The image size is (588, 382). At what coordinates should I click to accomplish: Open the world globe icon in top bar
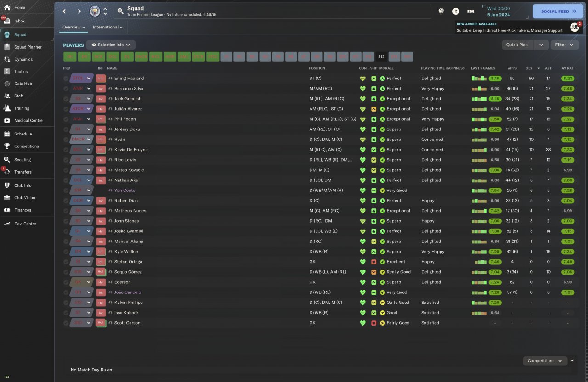(x=441, y=11)
